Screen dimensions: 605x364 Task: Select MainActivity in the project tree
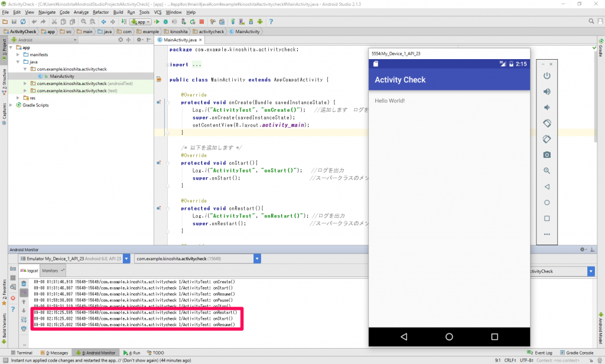pos(61,76)
